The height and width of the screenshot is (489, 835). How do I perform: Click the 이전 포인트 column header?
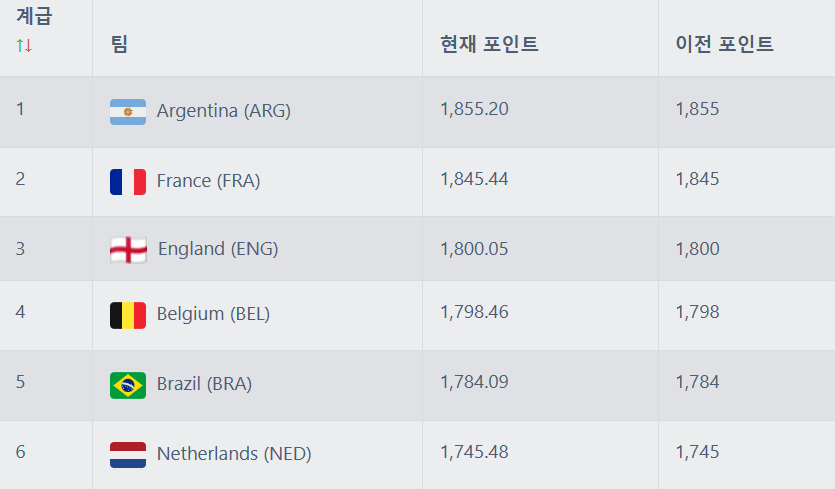(724, 45)
